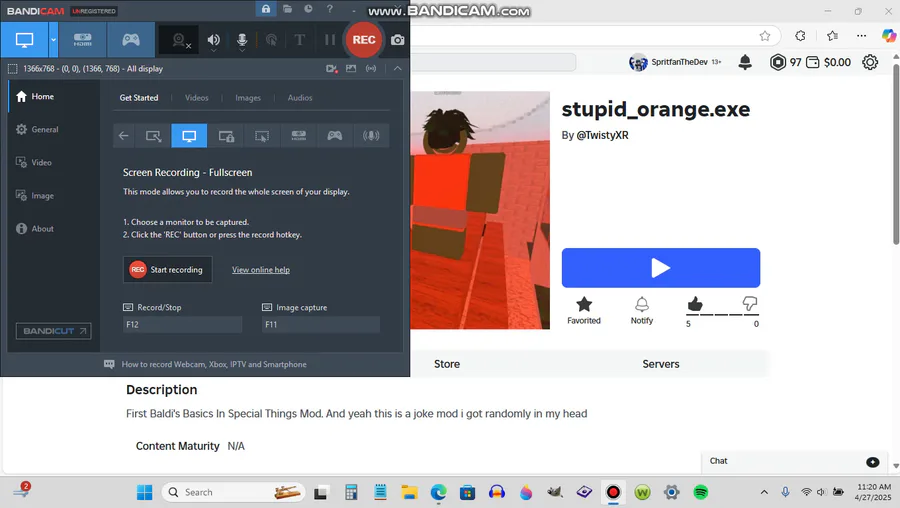Select rectangle area recording mode icon
The image size is (900, 508).
click(153, 136)
